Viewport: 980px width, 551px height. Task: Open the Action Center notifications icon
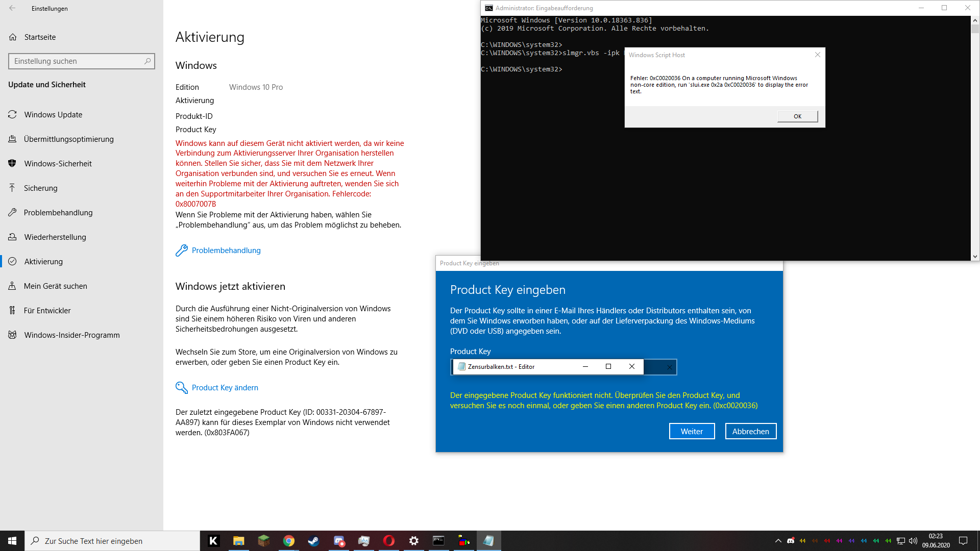[x=963, y=541]
